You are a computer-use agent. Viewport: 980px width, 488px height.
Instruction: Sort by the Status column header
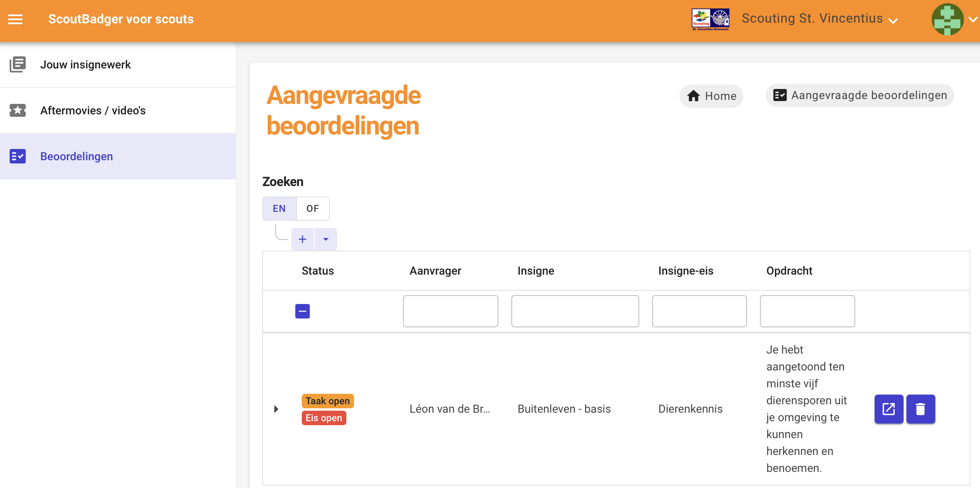tap(318, 271)
